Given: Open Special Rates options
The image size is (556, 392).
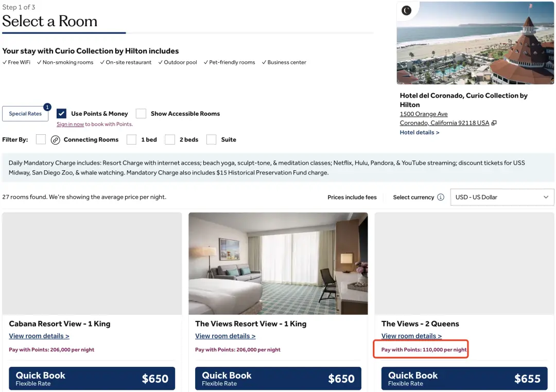Looking at the screenshot, I should pos(25,114).
